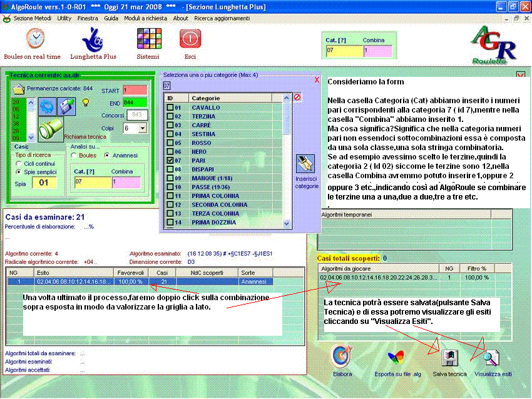Click category list scroll up arrow
Screen dimensions: 532x399
pyautogui.click(x=287, y=98)
